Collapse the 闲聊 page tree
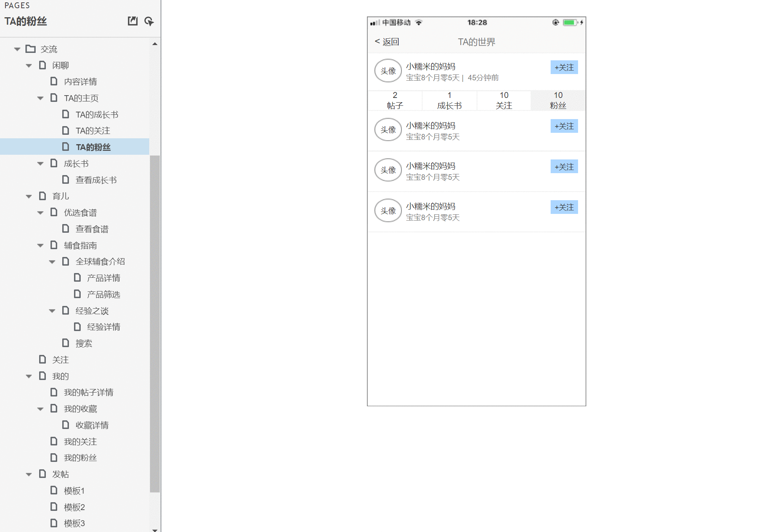 coord(29,66)
